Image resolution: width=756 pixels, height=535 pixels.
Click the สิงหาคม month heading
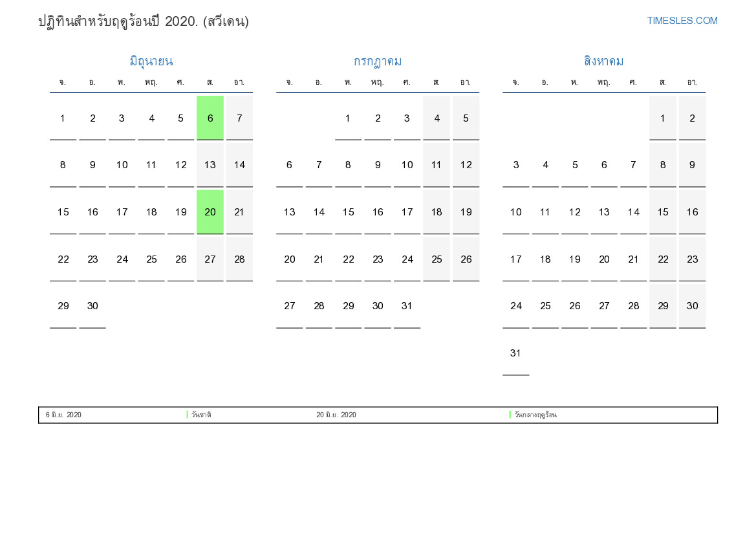coord(603,61)
